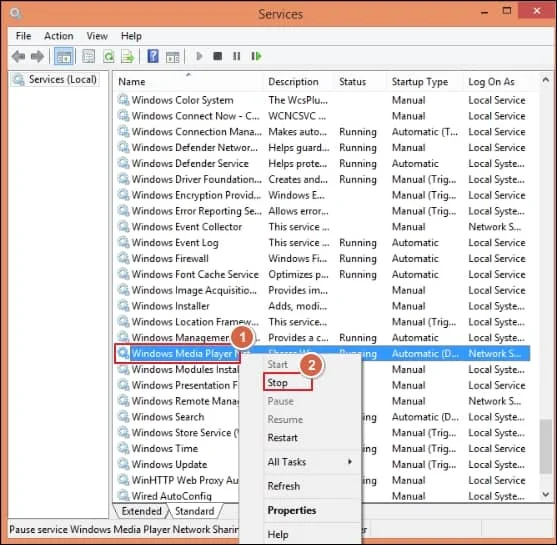Click the scrollbar up arrow

coord(546,80)
